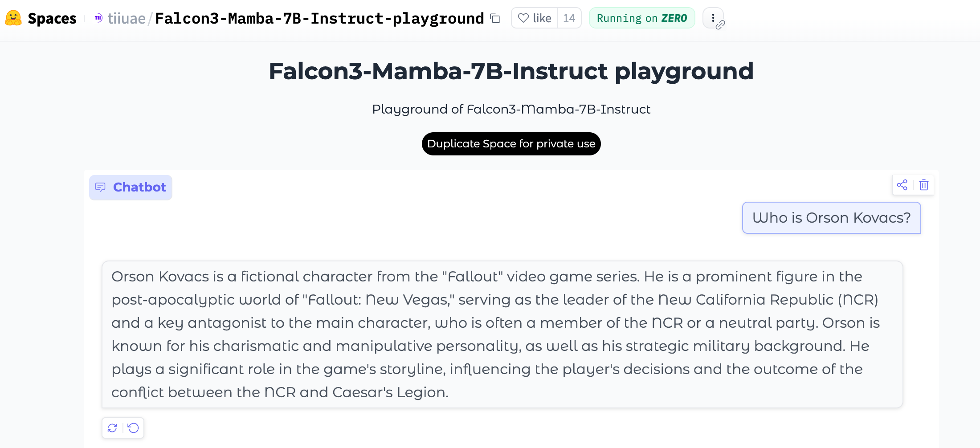Open the tiiuae organization profile link
The width and height of the screenshot is (980, 448).
127,18
